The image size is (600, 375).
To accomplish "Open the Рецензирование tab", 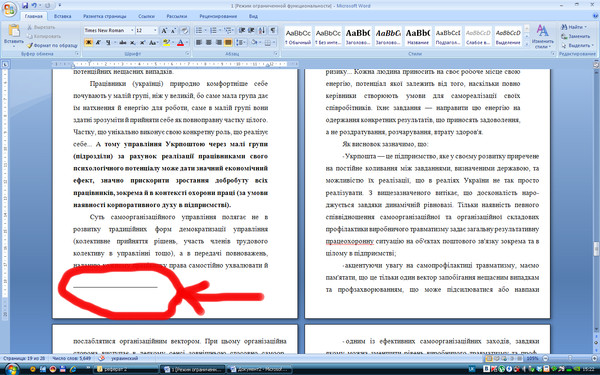I will (218, 16).
